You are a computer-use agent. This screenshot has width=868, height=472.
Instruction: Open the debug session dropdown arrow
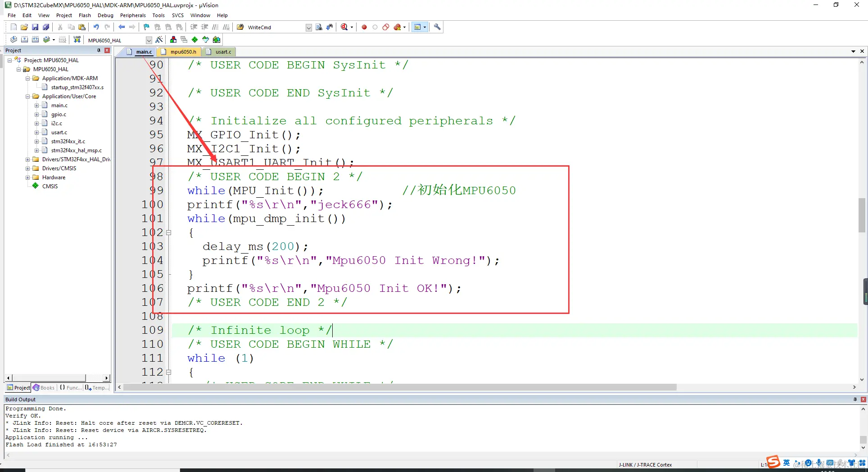coord(352,27)
